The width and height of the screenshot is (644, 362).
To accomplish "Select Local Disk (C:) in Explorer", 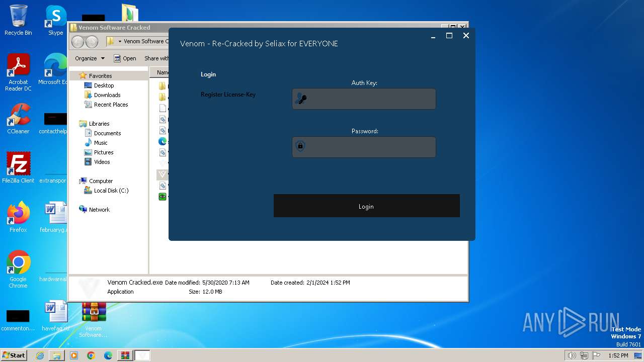I will [111, 191].
